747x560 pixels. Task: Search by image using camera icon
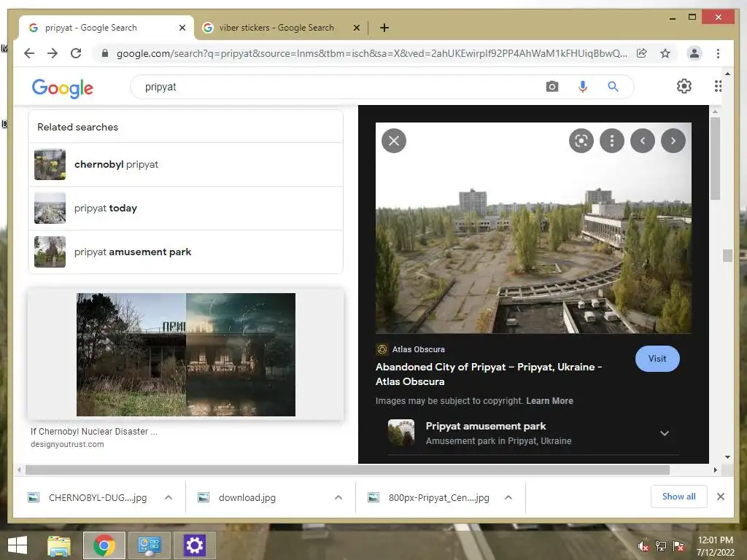pyautogui.click(x=552, y=87)
